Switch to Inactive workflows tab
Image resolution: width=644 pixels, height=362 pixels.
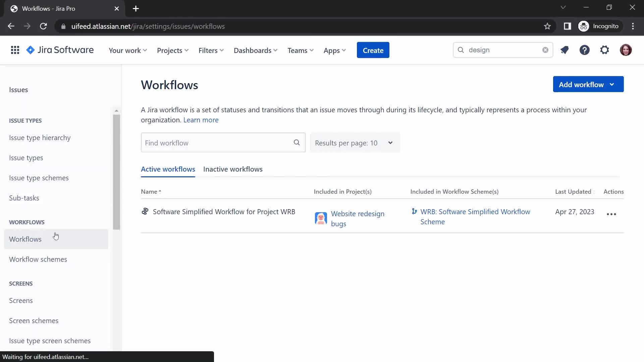233,169
